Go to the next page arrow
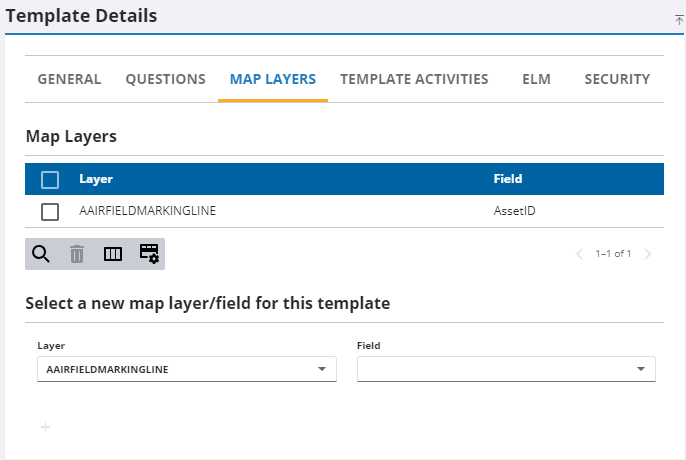 (x=648, y=254)
